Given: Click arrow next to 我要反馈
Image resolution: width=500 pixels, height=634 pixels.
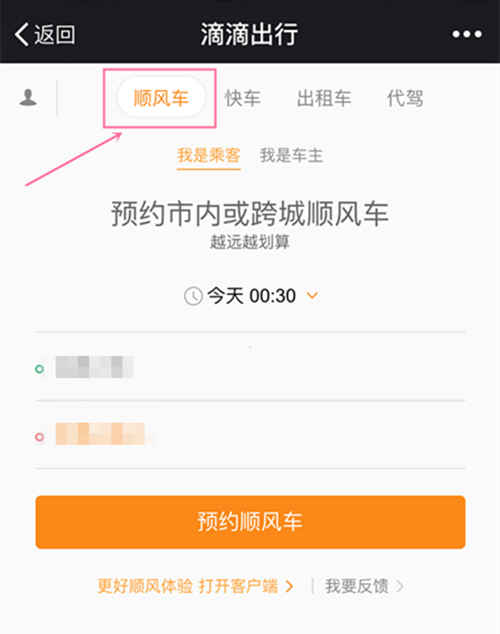Looking at the screenshot, I should (x=400, y=586).
